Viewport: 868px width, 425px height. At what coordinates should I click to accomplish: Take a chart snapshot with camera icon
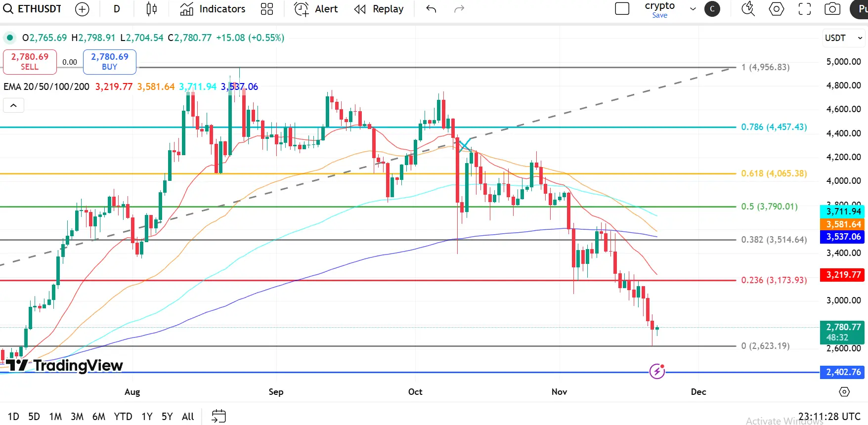click(832, 9)
